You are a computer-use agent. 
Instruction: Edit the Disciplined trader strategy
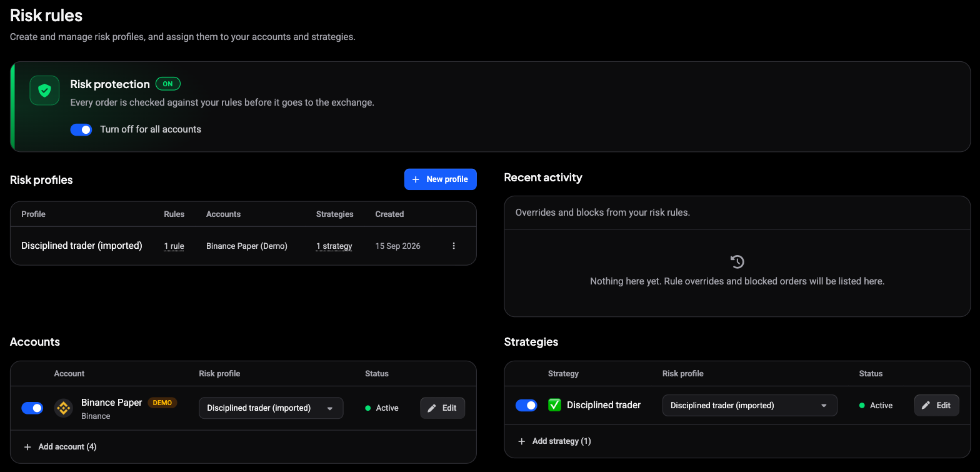tap(937, 405)
